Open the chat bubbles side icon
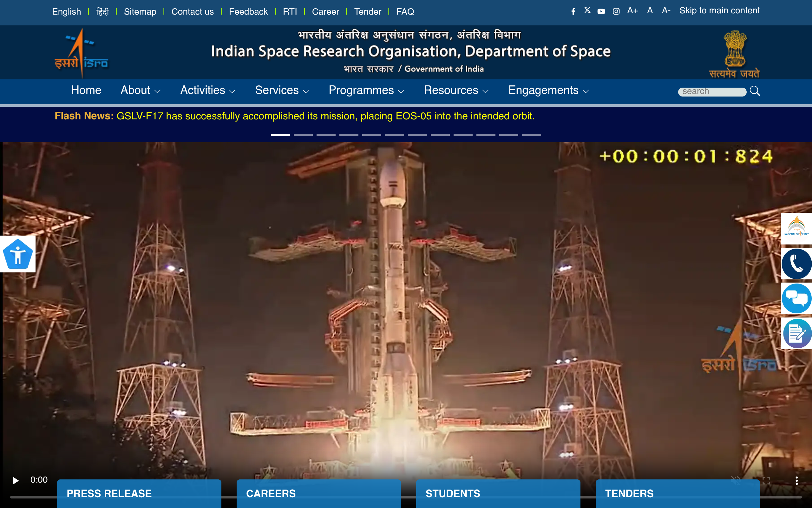 coord(796,299)
